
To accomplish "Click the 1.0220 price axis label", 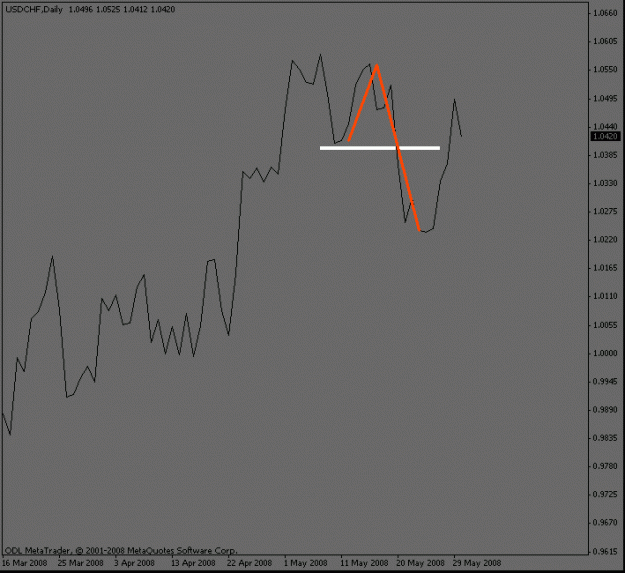I will (x=605, y=239).
